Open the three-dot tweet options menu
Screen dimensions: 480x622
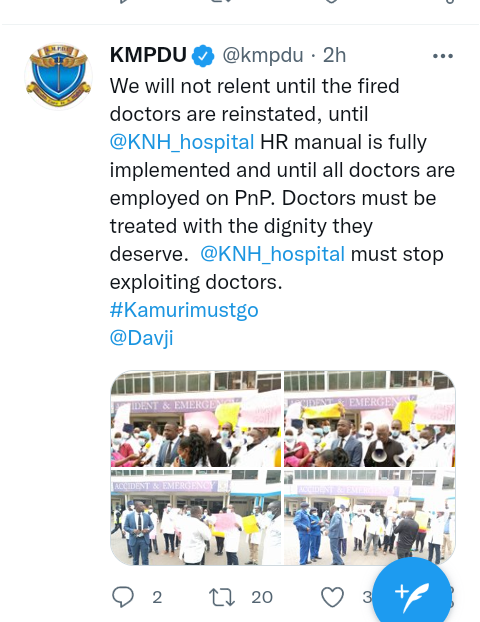[x=443, y=56]
